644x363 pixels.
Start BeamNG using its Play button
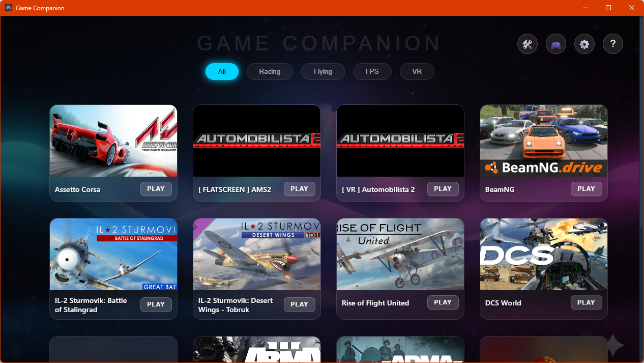click(x=586, y=189)
